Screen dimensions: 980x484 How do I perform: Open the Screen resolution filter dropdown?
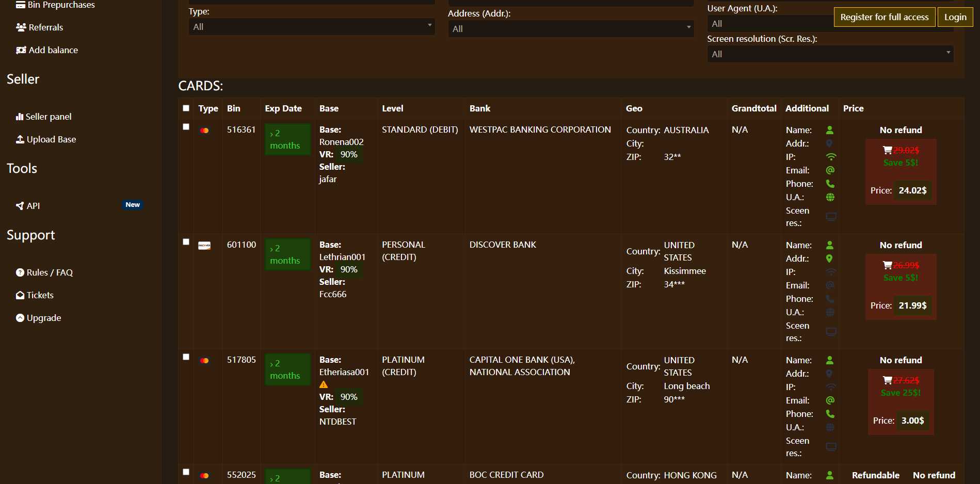pos(830,54)
